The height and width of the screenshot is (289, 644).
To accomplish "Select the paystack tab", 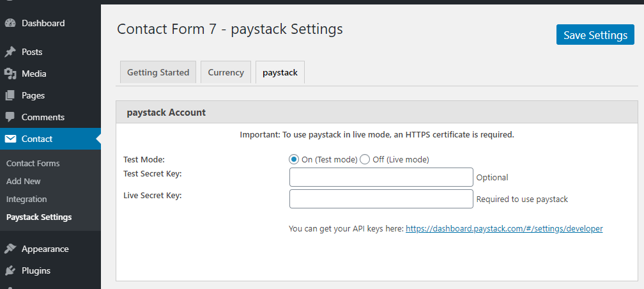I will [x=280, y=72].
